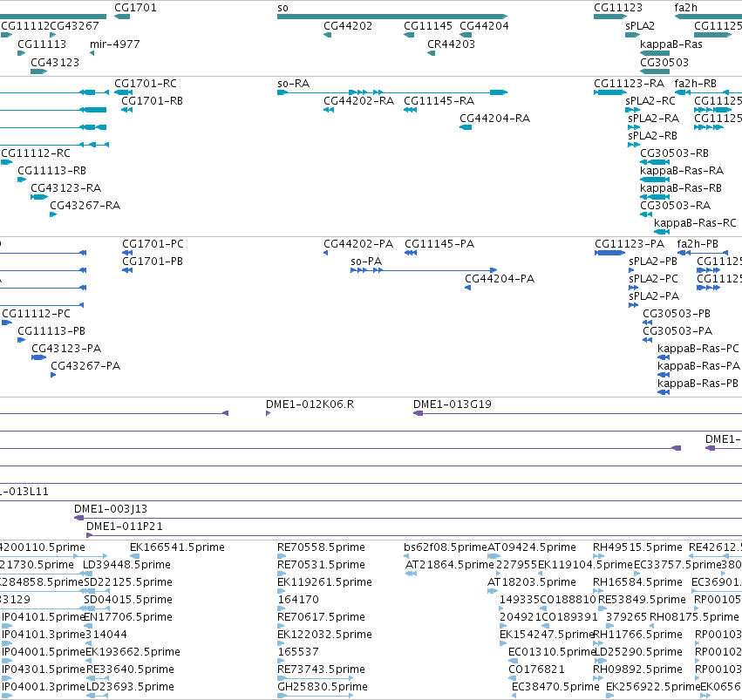Click the CG11112-PC protein label
The width and height of the screenshot is (742, 700).
(36, 314)
